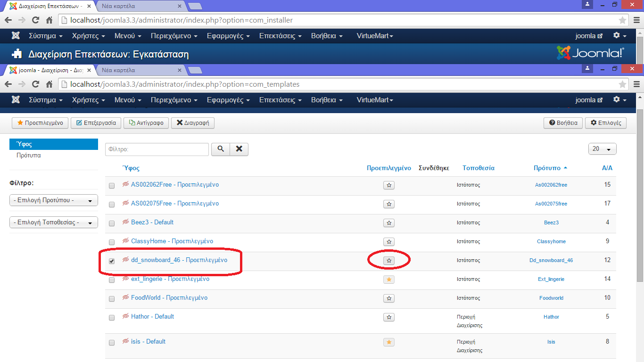
Task: Click the Joomla logo icon in installer window menu
Action: tap(16, 36)
